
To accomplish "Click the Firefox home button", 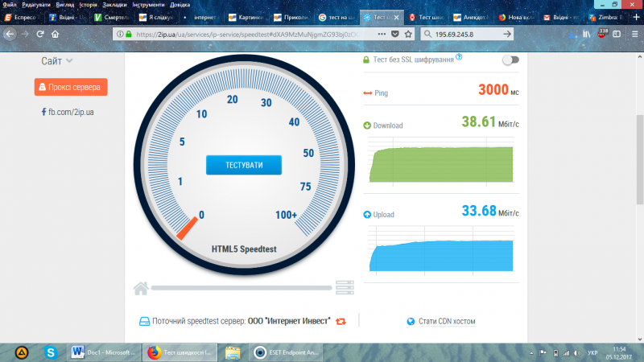I will pyautogui.click(x=55, y=34).
